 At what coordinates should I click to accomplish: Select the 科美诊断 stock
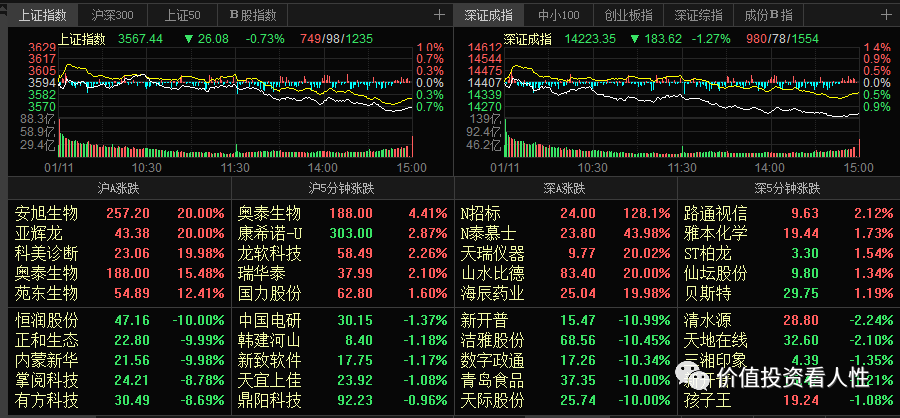click(x=119, y=253)
